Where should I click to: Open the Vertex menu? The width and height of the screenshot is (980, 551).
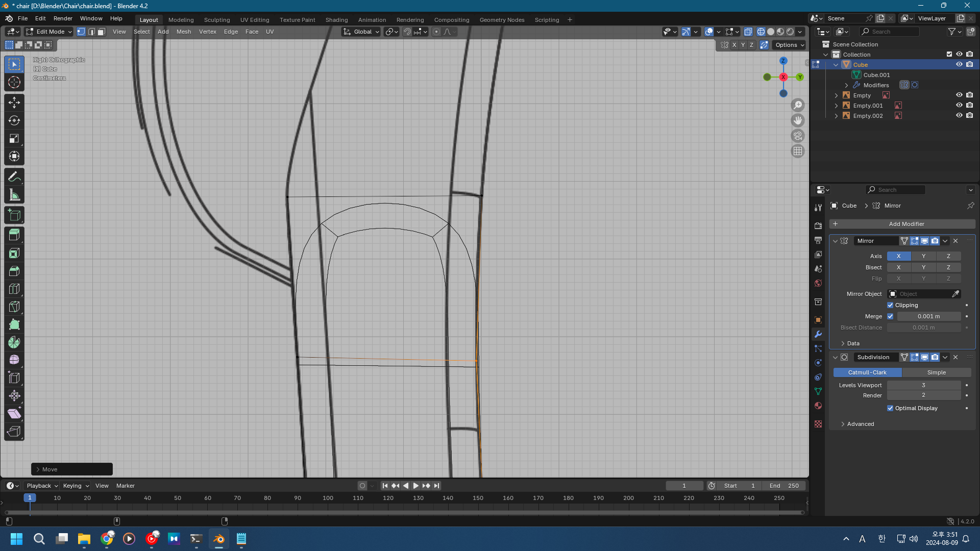click(207, 32)
